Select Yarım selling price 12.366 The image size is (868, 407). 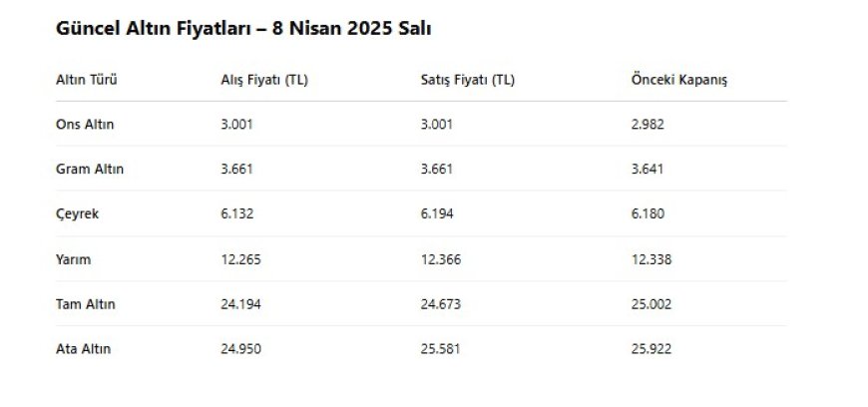441,259
